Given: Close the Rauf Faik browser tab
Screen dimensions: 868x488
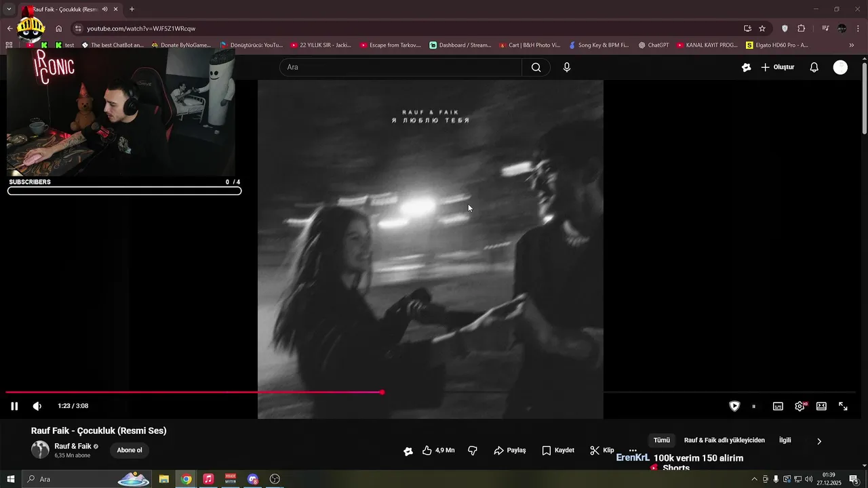Looking at the screenshot, I should click(x=116, y=9).
